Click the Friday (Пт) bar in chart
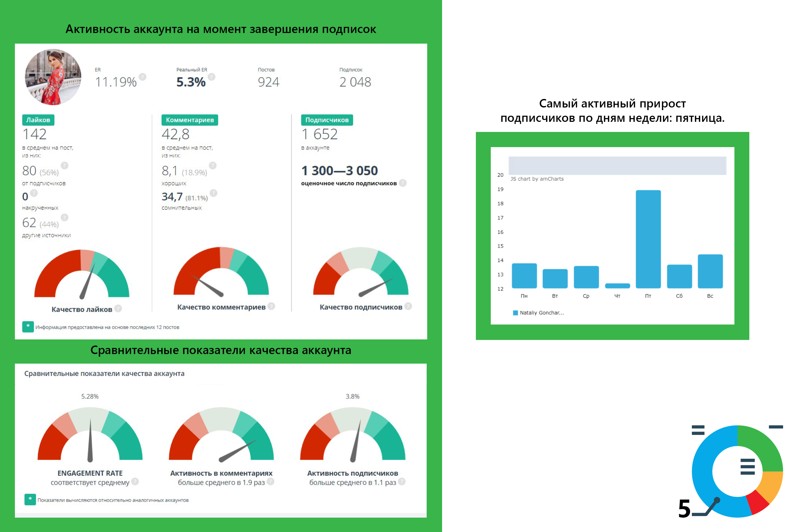The image size is (798, 532). pyautogui.click(x=648, y=239)
